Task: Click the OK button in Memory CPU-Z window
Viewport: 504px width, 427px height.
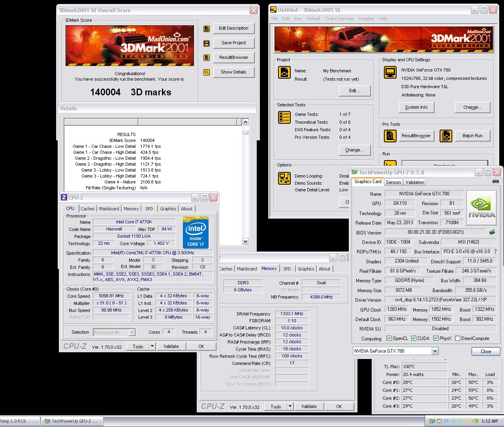Action: pos(339,406)
